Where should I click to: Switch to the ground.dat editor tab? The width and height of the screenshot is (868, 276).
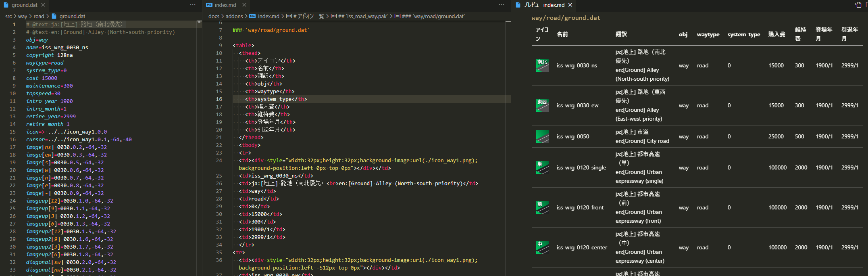click(24, 5)
